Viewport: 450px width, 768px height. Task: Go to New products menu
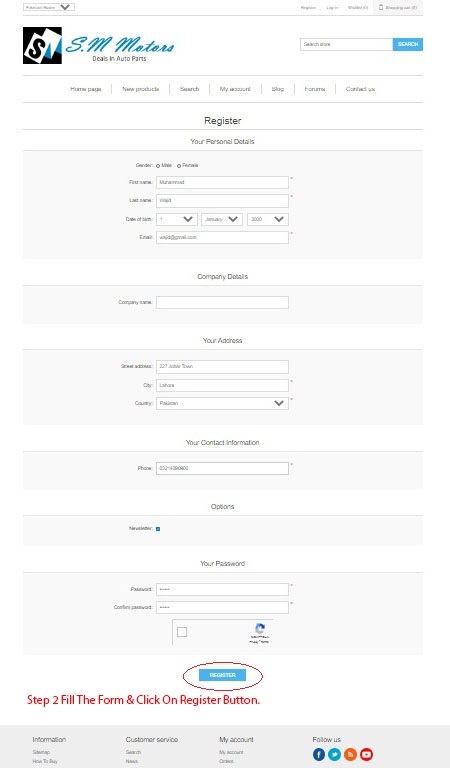point(141,89)
